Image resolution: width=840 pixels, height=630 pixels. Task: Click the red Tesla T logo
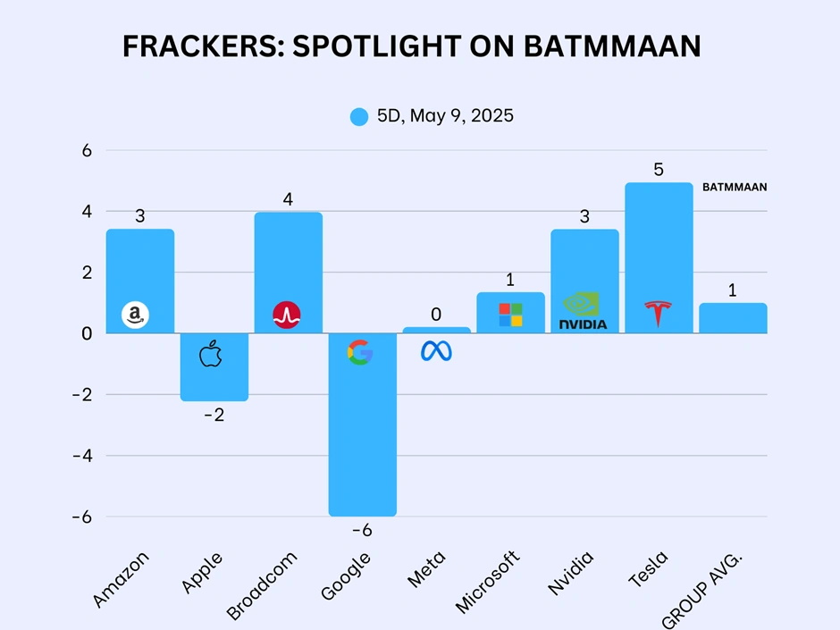[658, 314]
